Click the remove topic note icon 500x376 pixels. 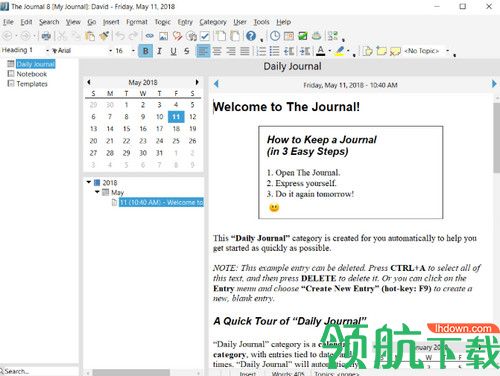(x=395, y=51)
